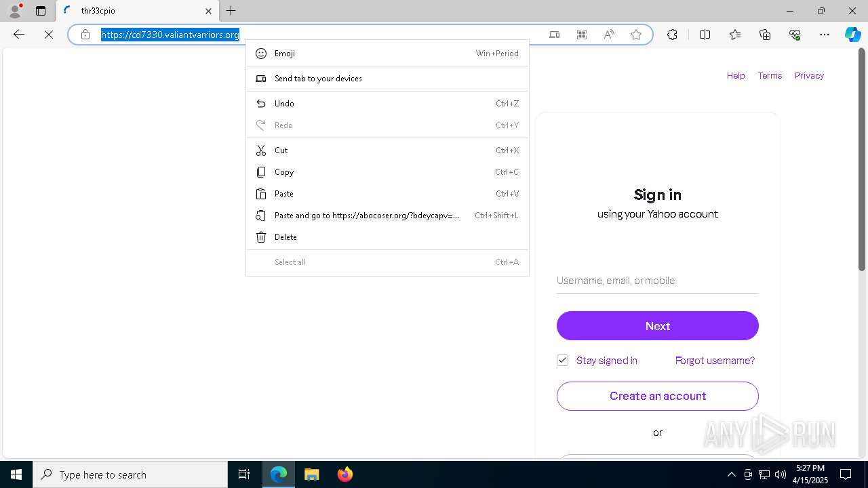
Task: Stop loading the page
Action: [49, 35]
